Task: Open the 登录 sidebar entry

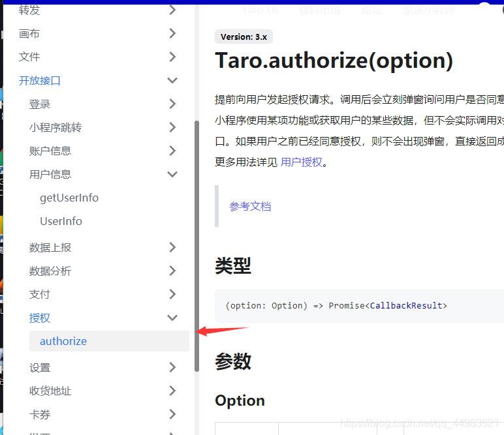Action: [x=40, y=104]
